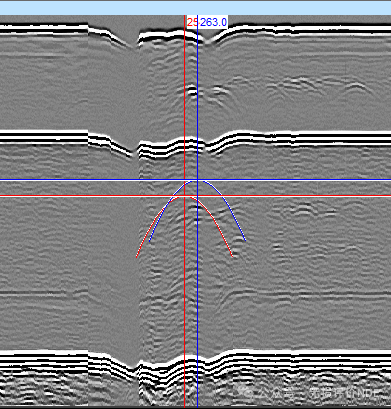Click the blue crosshair intersection point
This screenshot has height=409, width=391.
198,180
